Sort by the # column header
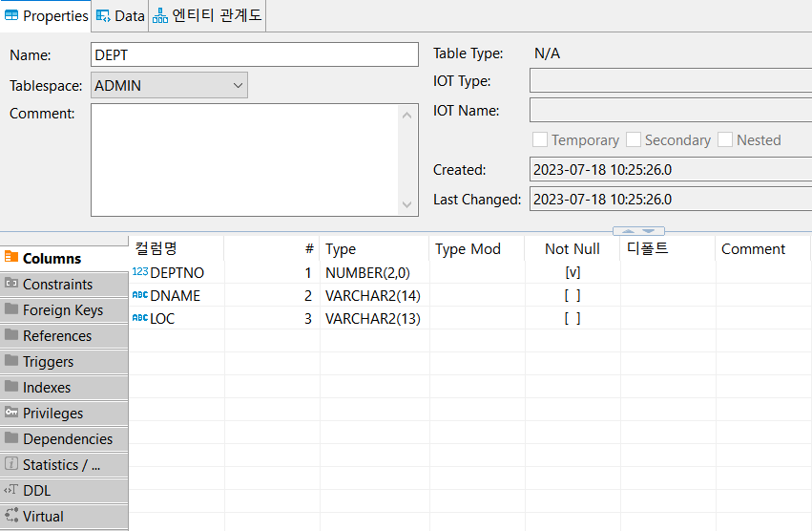The height and width of the screenshot is (531, 812). coord(272,249)
